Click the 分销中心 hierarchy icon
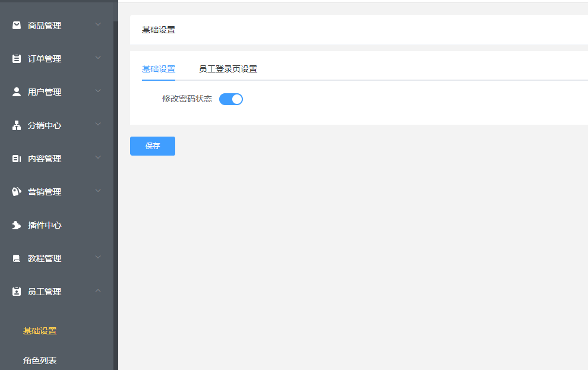588x370 pixels. click(17, 125)
